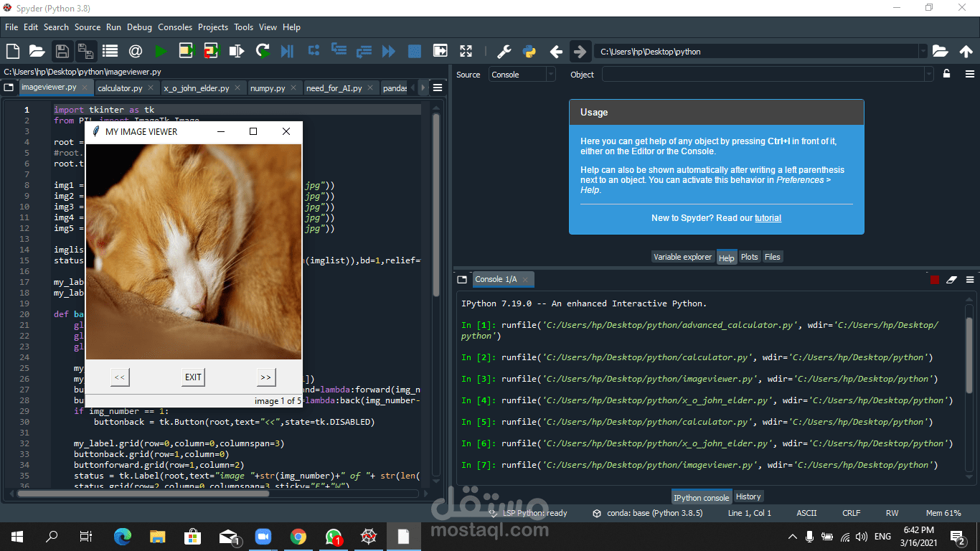
Task: Maximize the current pane
Action: pyautogui.click(x=440, y=51)
